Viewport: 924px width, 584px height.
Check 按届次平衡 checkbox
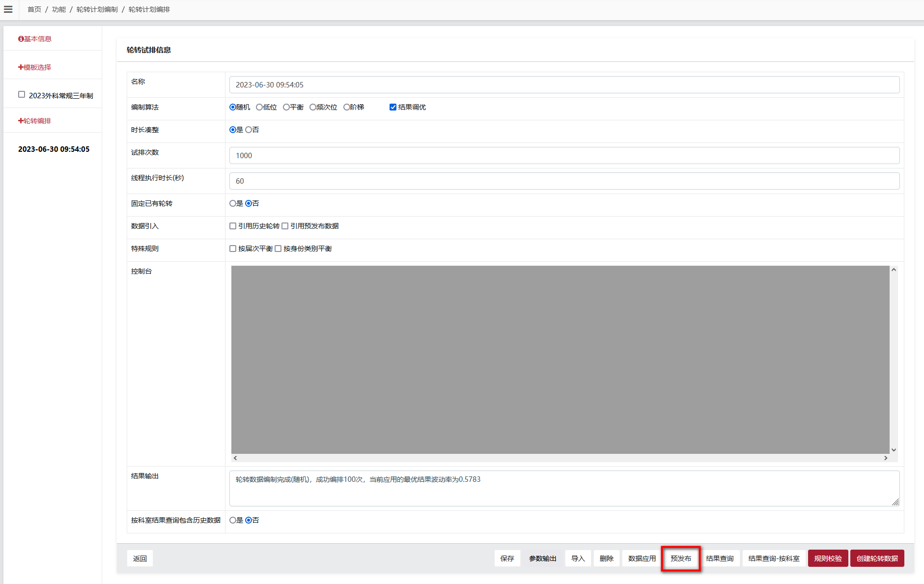(x=233, y=249)
